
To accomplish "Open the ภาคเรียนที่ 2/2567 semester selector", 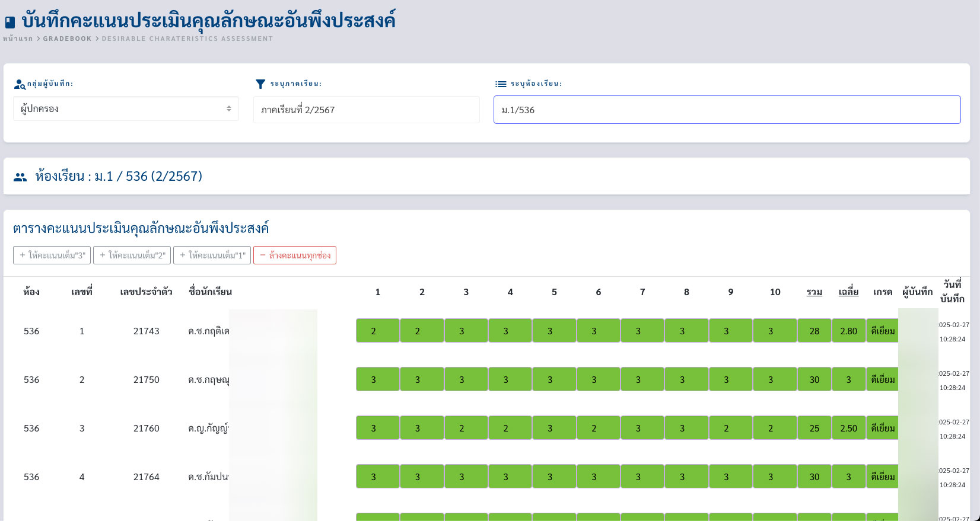I will click(x=366, y=110).
